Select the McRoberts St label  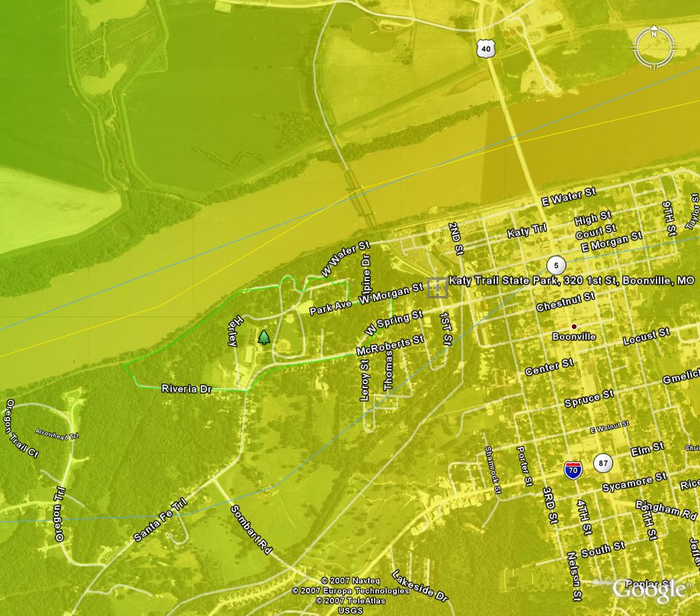point(390,345)
